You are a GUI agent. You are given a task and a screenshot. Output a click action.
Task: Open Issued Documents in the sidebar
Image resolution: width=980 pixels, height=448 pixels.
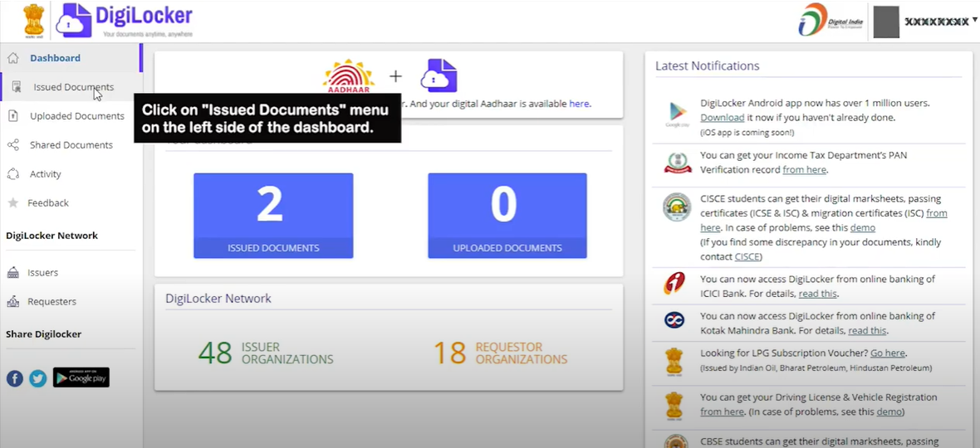(x=74, y=87)
